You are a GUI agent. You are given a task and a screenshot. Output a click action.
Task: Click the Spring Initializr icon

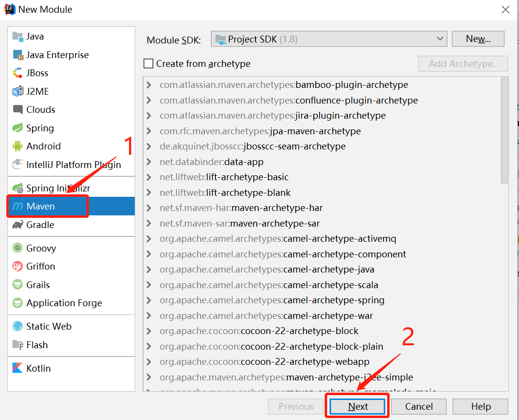pos(18,188)
